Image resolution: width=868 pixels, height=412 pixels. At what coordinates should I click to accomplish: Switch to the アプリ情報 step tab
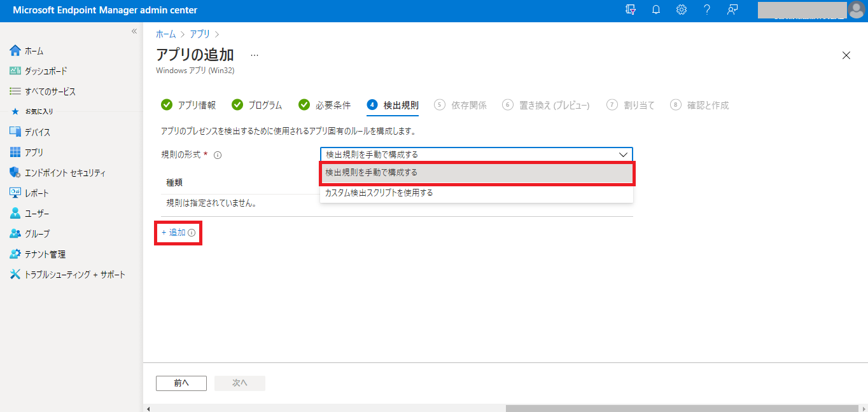(188, 105)
